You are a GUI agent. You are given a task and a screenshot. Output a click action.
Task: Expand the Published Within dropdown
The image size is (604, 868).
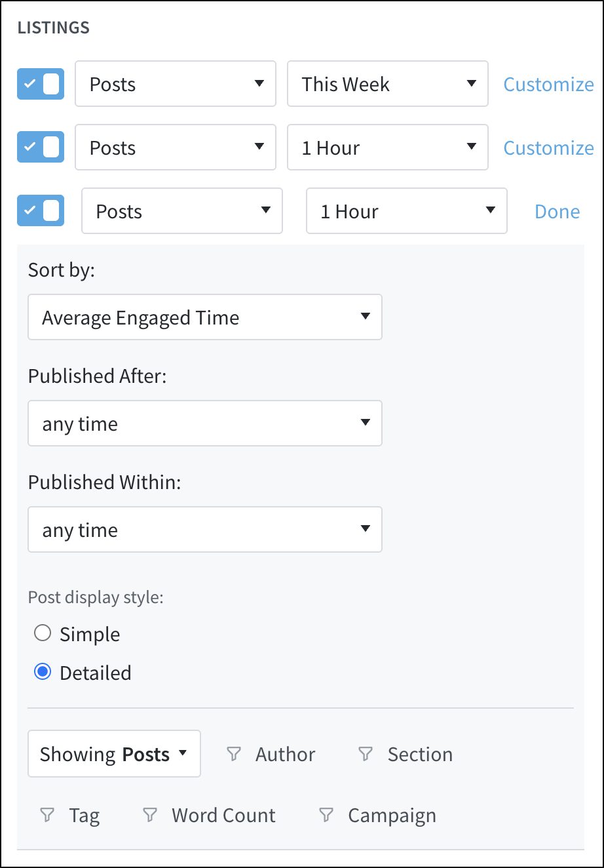click(x=205, y=530)
